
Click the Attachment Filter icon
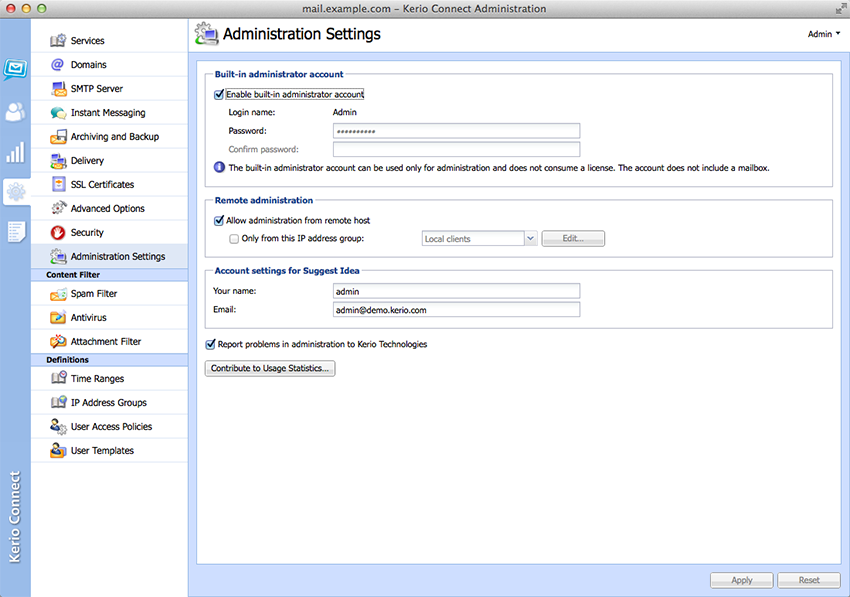click(58, 342)
